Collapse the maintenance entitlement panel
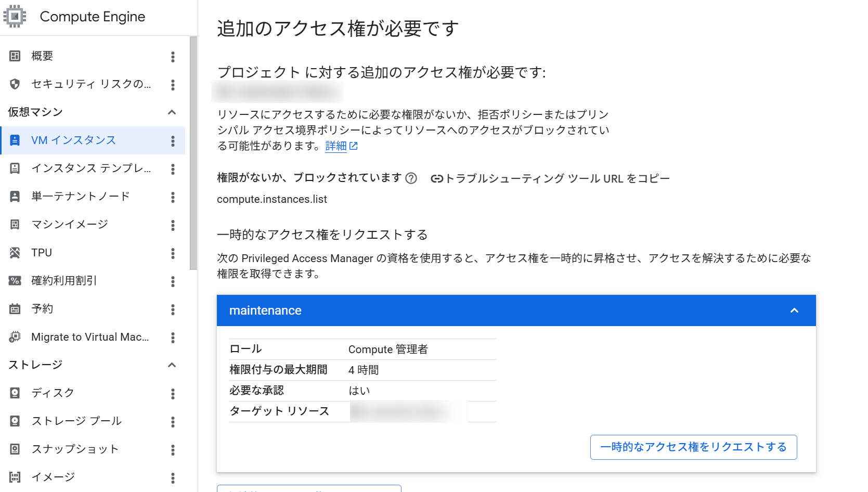 click(794, 310)
